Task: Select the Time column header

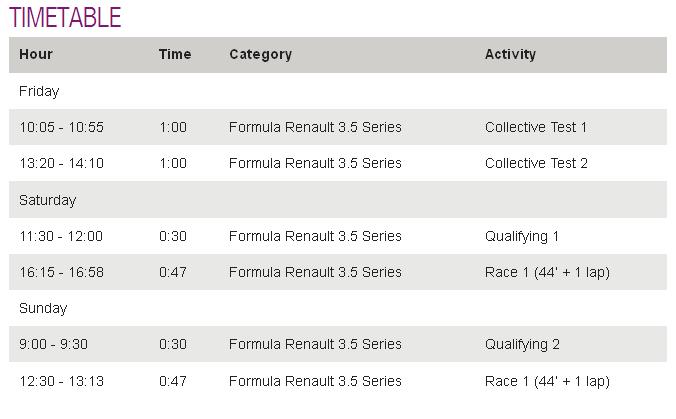Action: coord(175,54)
